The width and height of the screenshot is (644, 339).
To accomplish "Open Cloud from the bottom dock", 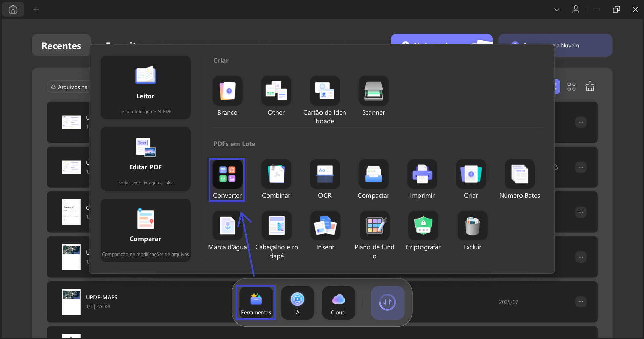I will 338,303.
